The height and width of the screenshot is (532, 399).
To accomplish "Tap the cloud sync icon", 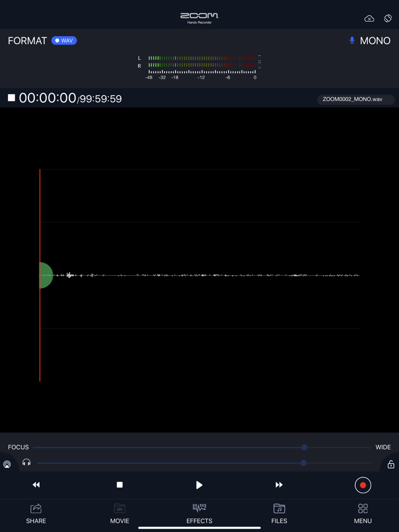I will 369,19.
